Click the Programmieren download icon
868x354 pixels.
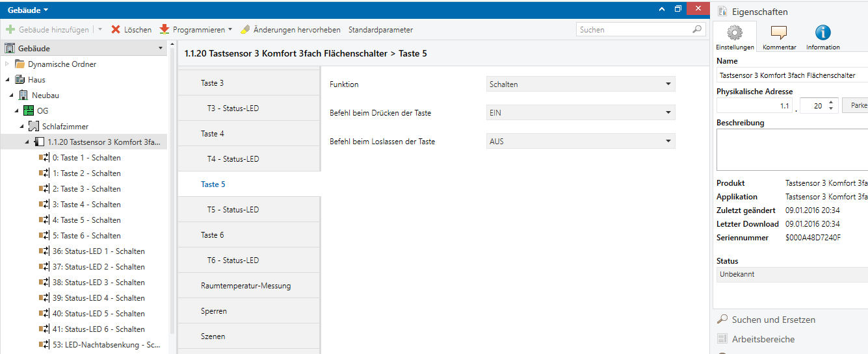164,30
